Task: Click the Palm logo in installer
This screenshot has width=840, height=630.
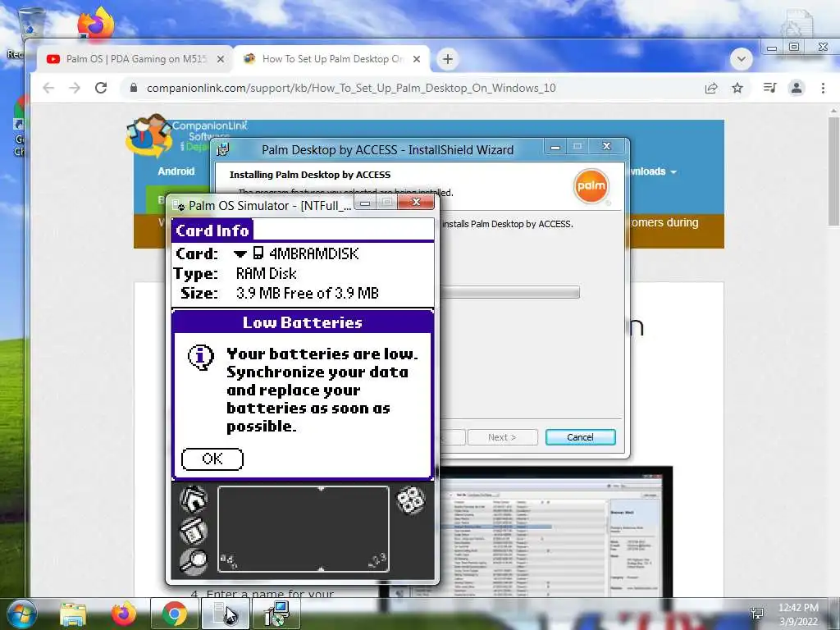Action: click(591, 186)
